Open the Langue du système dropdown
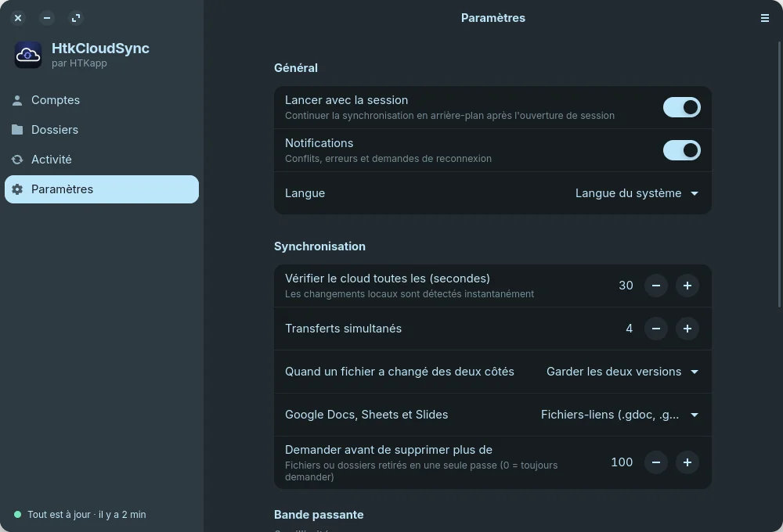The width and height of the screenshot is (783, 532). (x=637, y=193)
